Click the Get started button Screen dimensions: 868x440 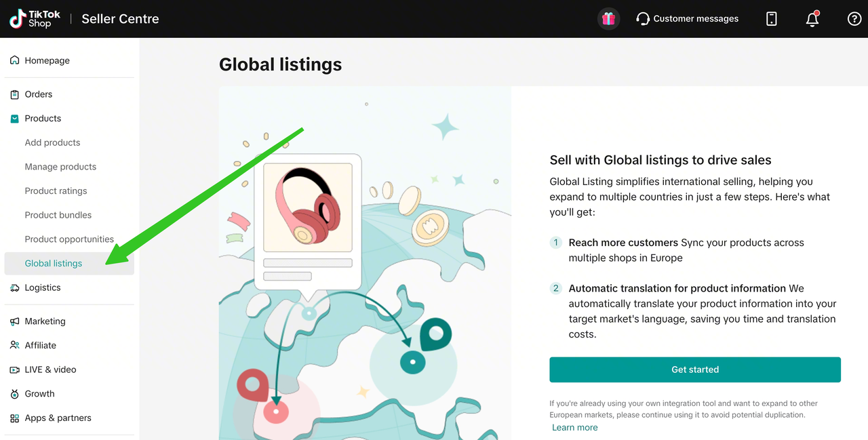pyautogui.click(x=695, y=369)
